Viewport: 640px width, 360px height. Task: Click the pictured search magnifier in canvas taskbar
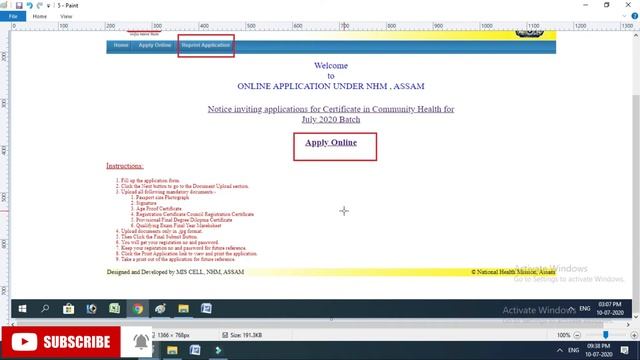45,309
